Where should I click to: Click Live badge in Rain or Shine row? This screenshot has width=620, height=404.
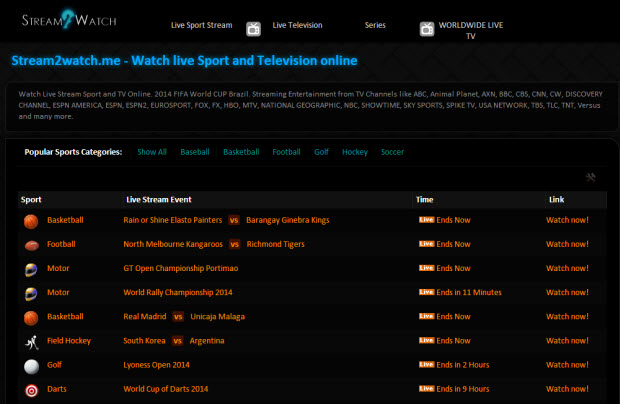(x=427, y=220)
